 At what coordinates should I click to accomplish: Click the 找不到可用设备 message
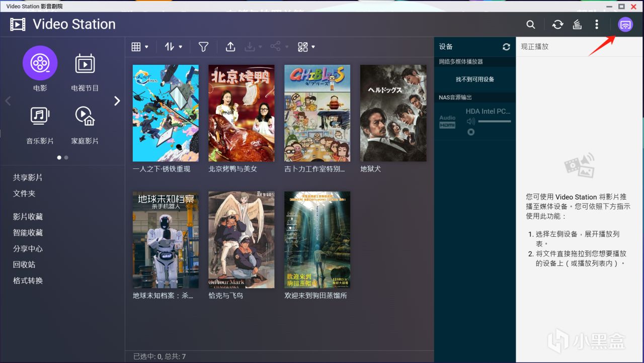coord(475,79)
